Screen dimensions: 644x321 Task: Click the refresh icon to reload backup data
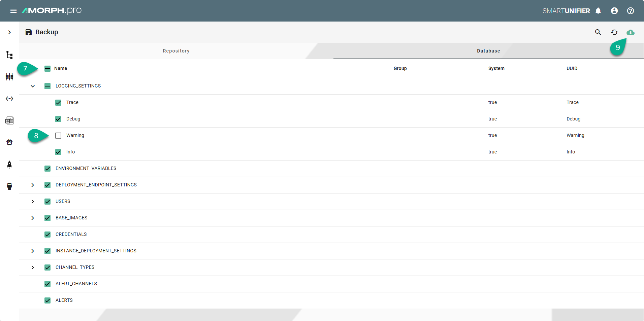pos(614,32)
